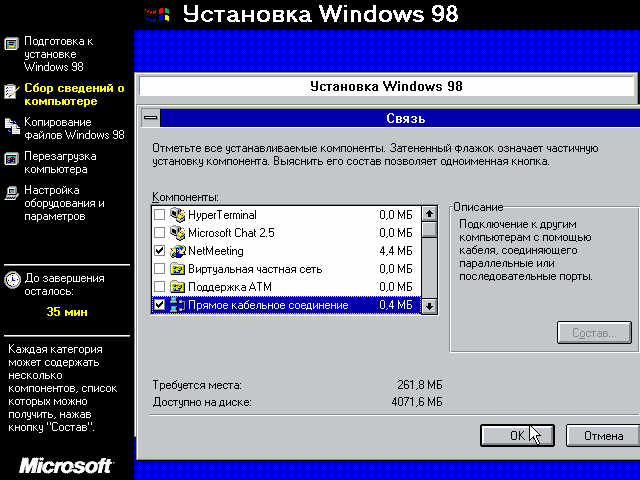Uncheck the NetMeeting checkbox
The height and width of the screenshot is (480, 640).
160,251
